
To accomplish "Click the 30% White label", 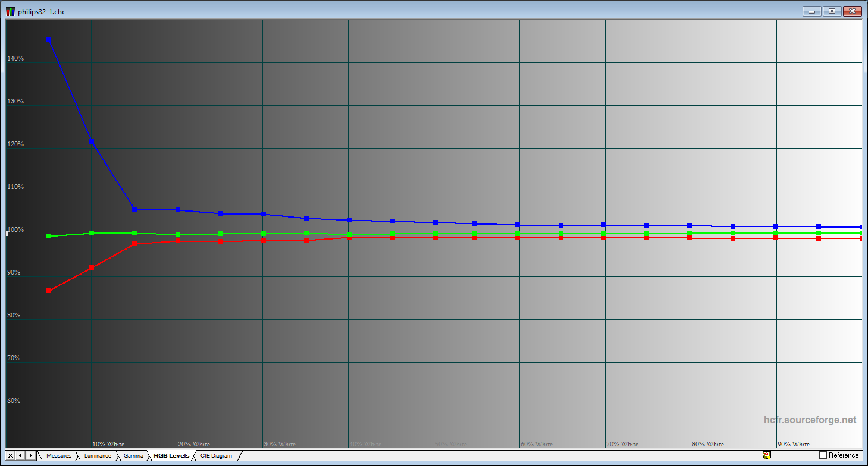I will [280, 444].
